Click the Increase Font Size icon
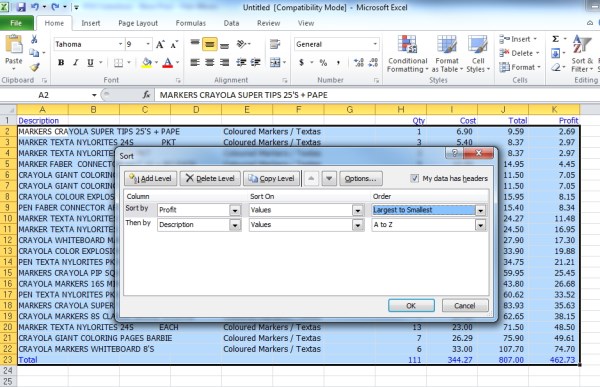This screenshot has height=387, width=600. 160,44
